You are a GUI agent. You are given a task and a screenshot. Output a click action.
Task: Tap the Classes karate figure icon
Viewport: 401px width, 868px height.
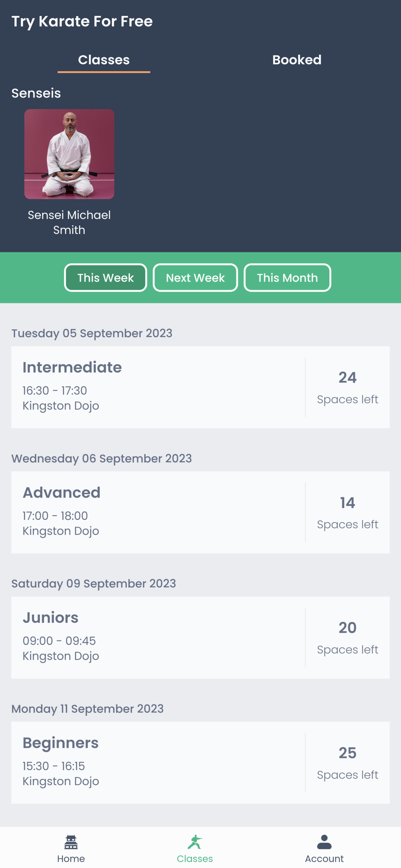tap(195, 842)
